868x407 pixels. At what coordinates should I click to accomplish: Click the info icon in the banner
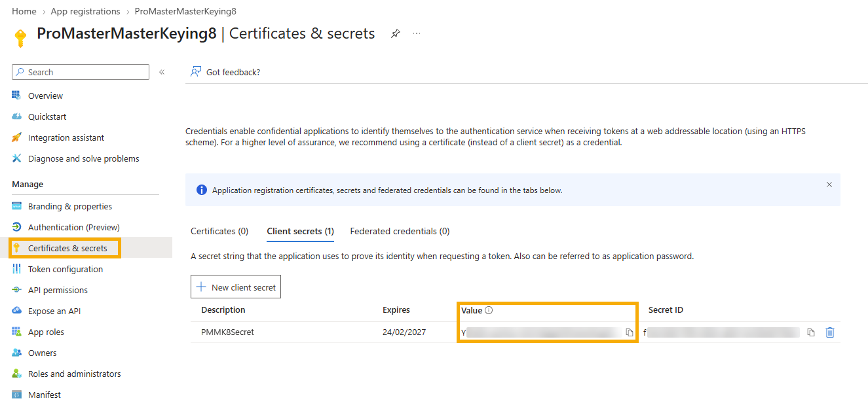(x=202, y=190)
